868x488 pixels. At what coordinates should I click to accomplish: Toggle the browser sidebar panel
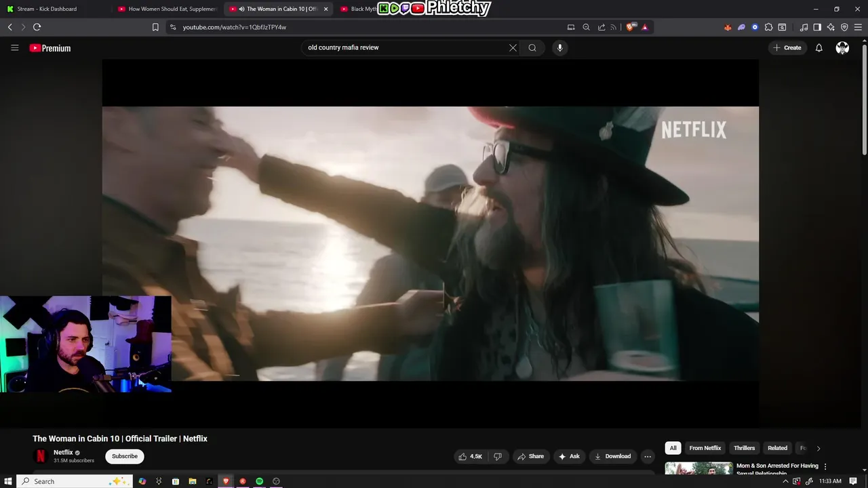(x=817, y=27)
